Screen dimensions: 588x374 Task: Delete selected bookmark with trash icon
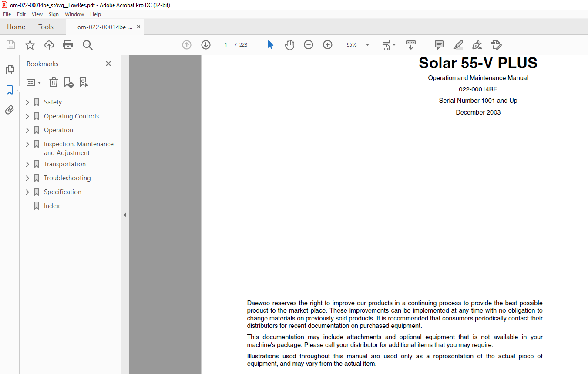(x=54, y=82)
